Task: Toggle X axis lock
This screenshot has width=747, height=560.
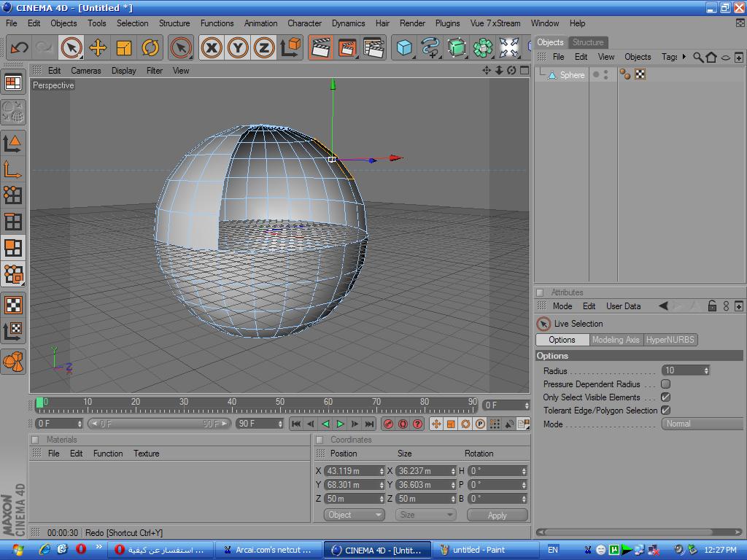Action: click(x=212, y=47)
